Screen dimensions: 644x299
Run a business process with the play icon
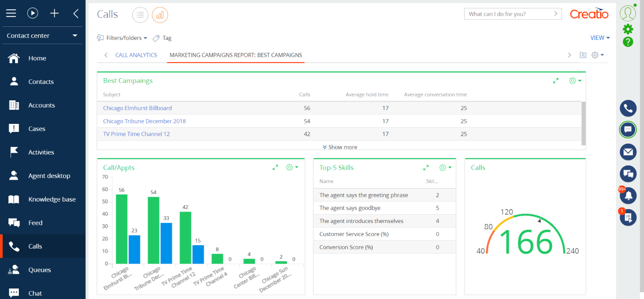[x=33, y=13]
